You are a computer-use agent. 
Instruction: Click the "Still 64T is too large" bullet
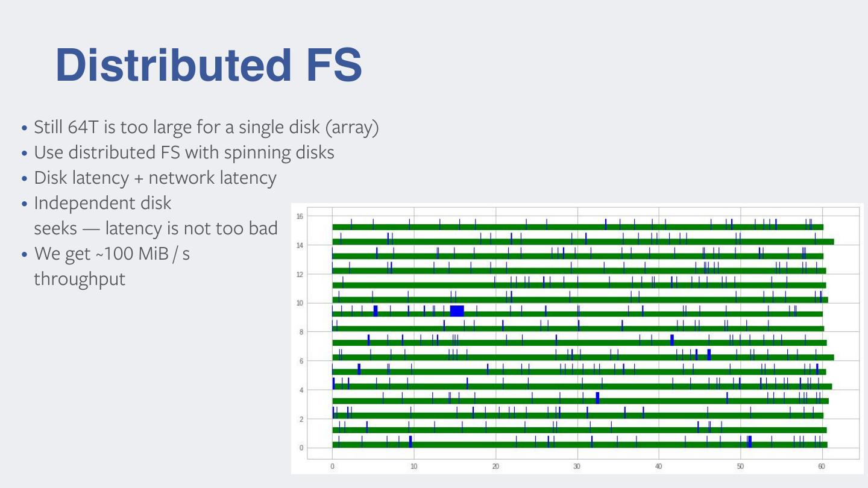(206, 128)
